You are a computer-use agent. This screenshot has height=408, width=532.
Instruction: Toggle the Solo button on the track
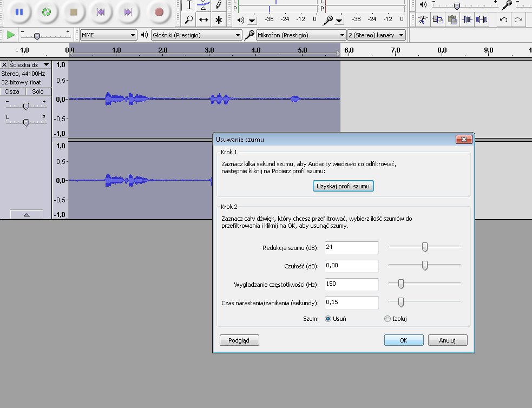coord(38,91)
